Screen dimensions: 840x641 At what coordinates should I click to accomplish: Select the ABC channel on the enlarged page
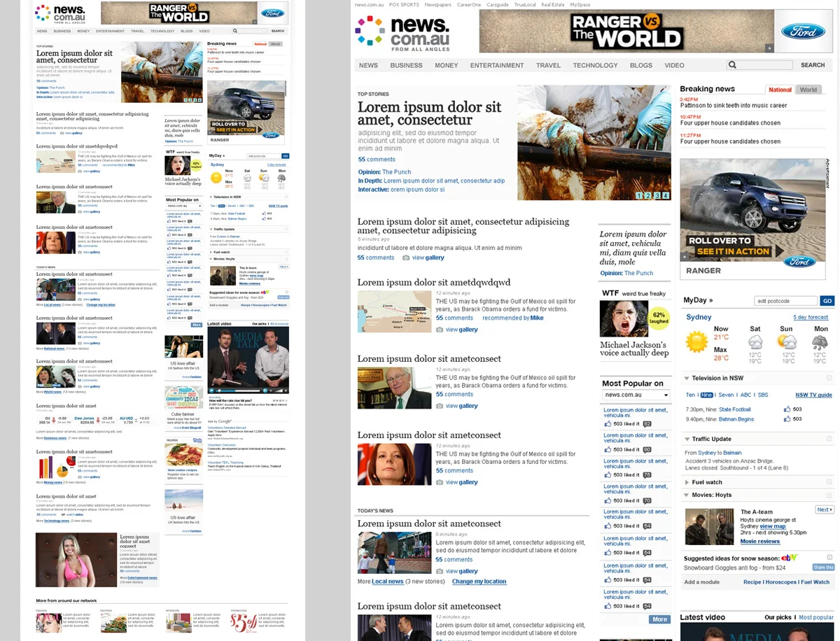click(x=745, y=395)
